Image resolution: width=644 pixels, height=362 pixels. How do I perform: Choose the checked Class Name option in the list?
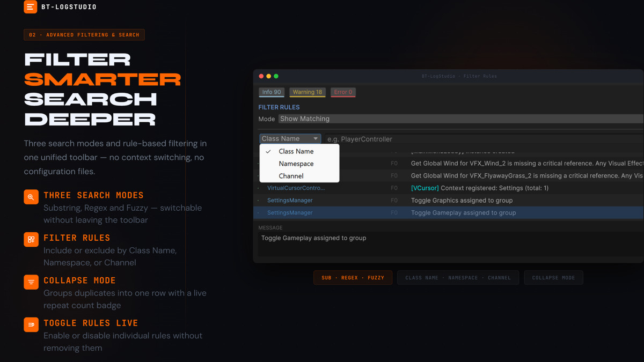pos(299,151)
